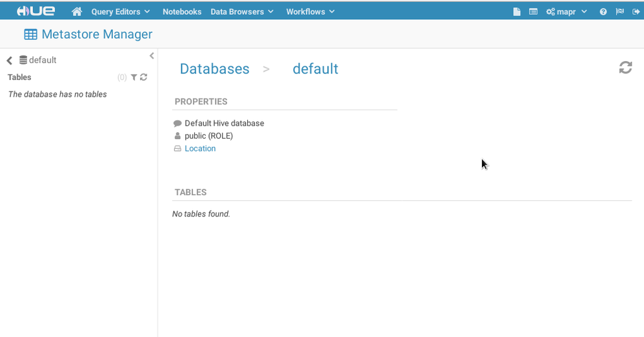
Task: Open the Query Editors dropdown
Action: pos(120,12)
